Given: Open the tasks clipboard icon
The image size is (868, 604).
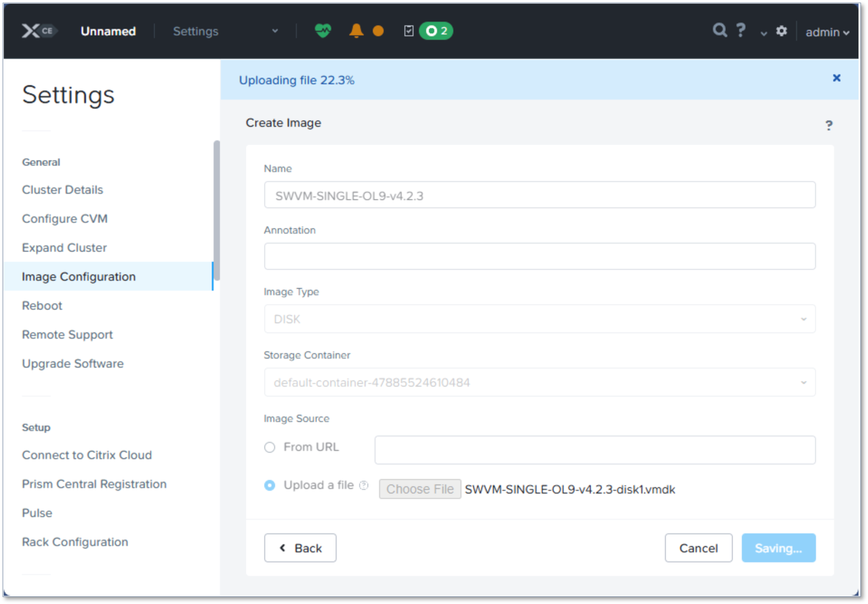Looking at the screenshot, I should [x=409, y=31].
